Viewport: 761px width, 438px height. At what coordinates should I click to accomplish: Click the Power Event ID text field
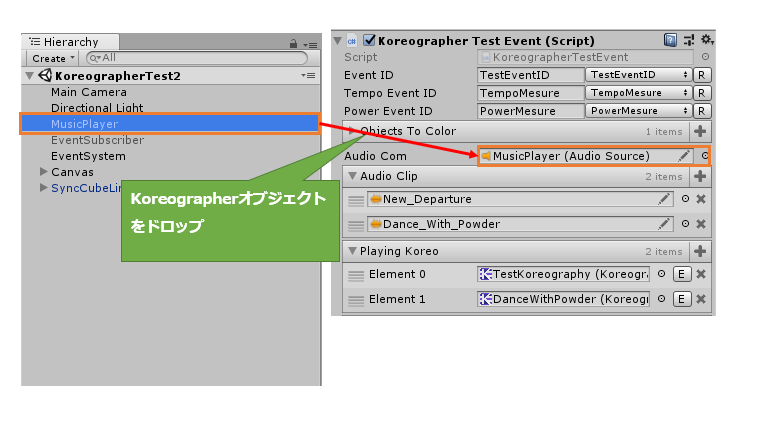click(x=530, y=111)
